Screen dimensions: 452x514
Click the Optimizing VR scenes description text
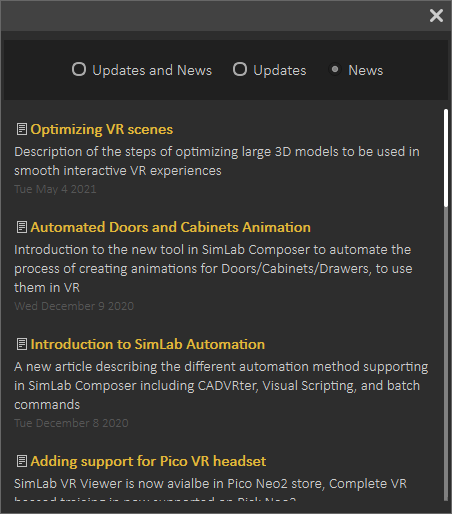(217, 161)
